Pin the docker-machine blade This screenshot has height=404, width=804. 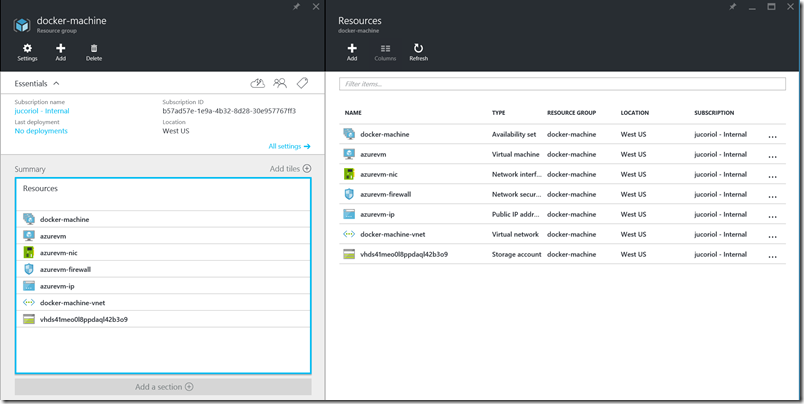(296, 7)
